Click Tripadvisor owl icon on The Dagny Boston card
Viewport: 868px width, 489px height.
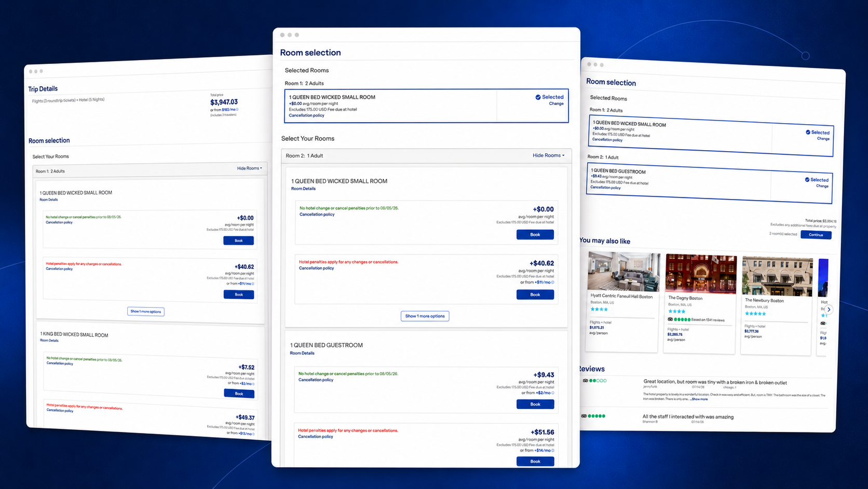670,319
